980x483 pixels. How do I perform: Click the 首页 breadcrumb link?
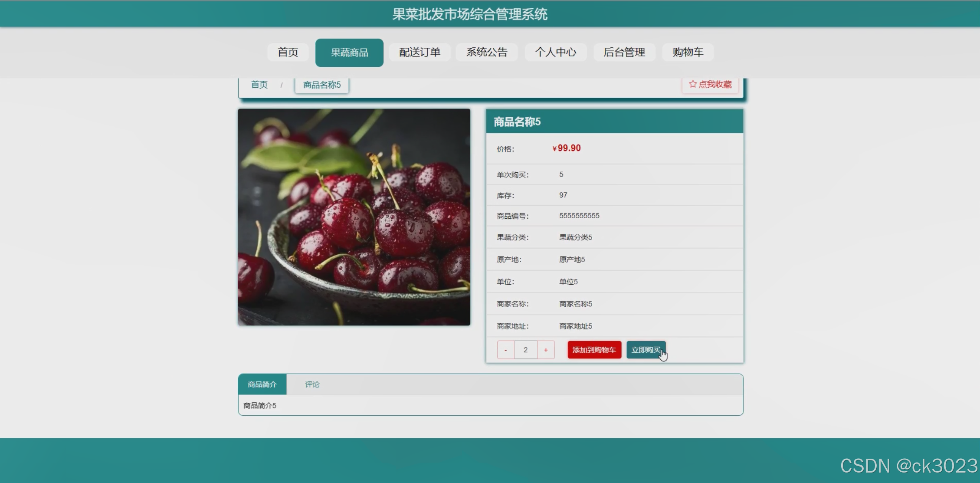click(259, 85)
